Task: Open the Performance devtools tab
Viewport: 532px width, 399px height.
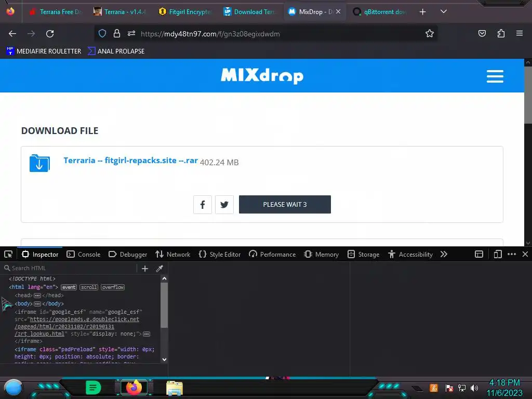Action: (x=272, y=254)
